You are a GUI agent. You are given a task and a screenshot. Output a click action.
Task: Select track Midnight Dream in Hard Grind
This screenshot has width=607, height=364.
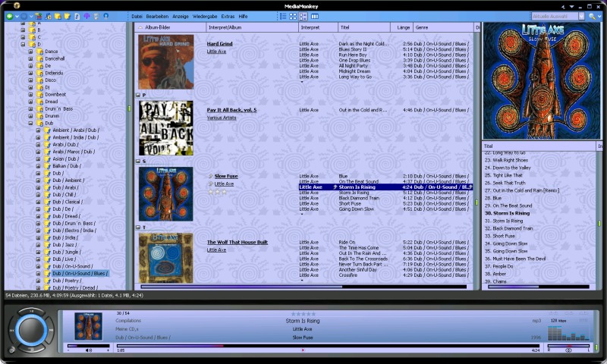(x=354, y=71)
